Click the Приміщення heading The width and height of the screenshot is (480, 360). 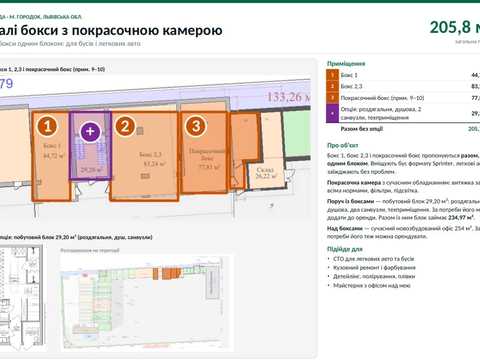point(346,63)
